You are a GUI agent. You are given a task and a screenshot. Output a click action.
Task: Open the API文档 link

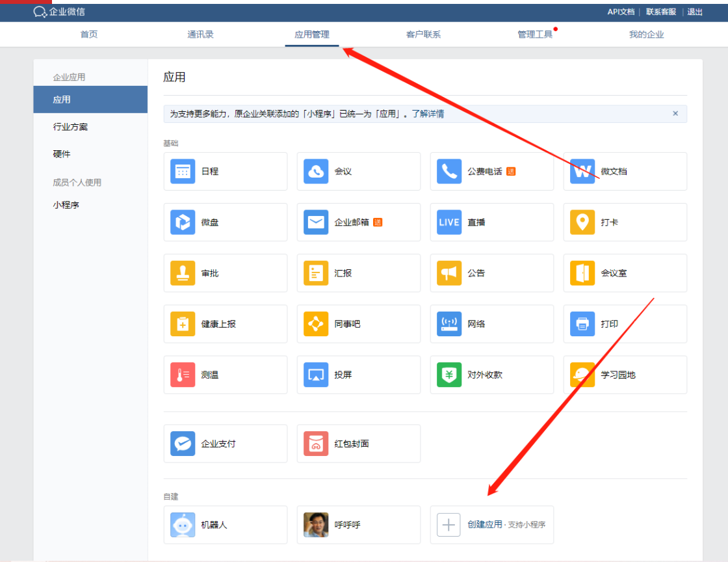coord(621,12)
